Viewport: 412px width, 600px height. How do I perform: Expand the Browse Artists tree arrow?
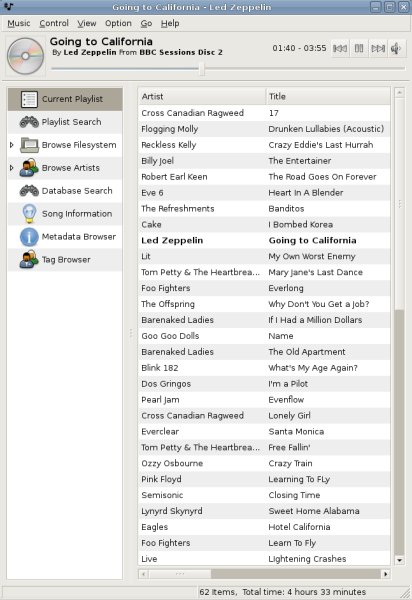point(12,168)
